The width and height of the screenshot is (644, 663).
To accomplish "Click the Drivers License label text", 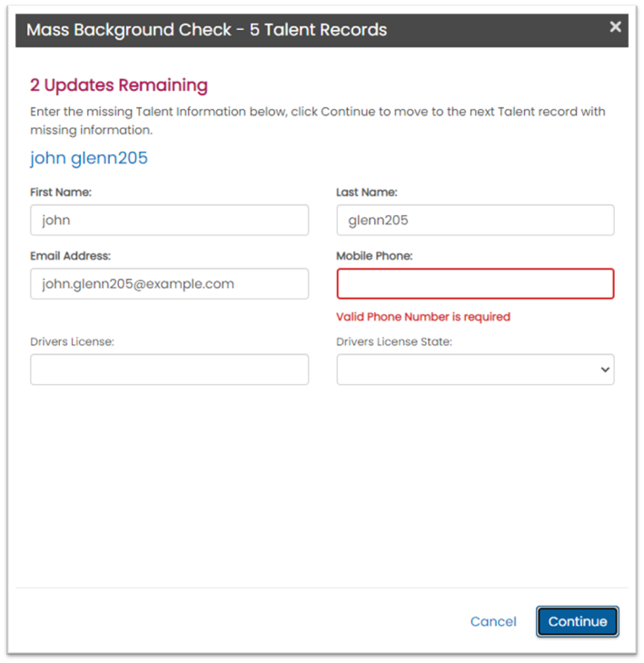I will pyautogui.click(x=73, y=341).
